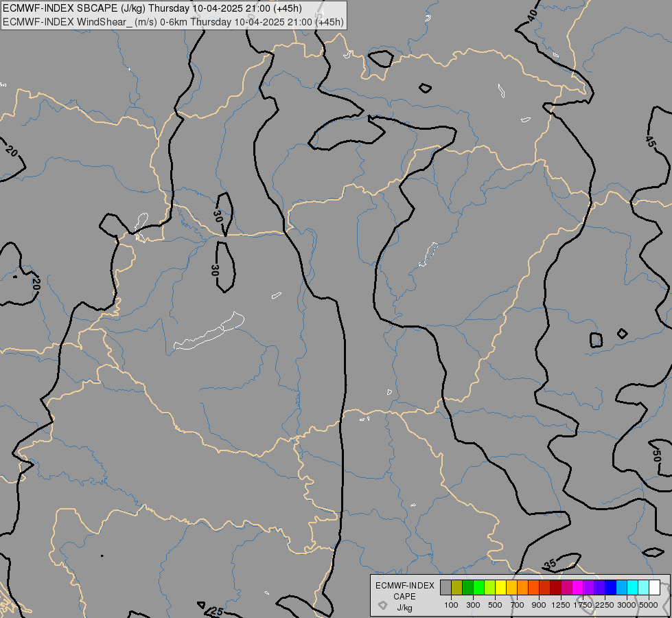
Task: Select the bright cyan legend swatch
Action: [633, 588]
